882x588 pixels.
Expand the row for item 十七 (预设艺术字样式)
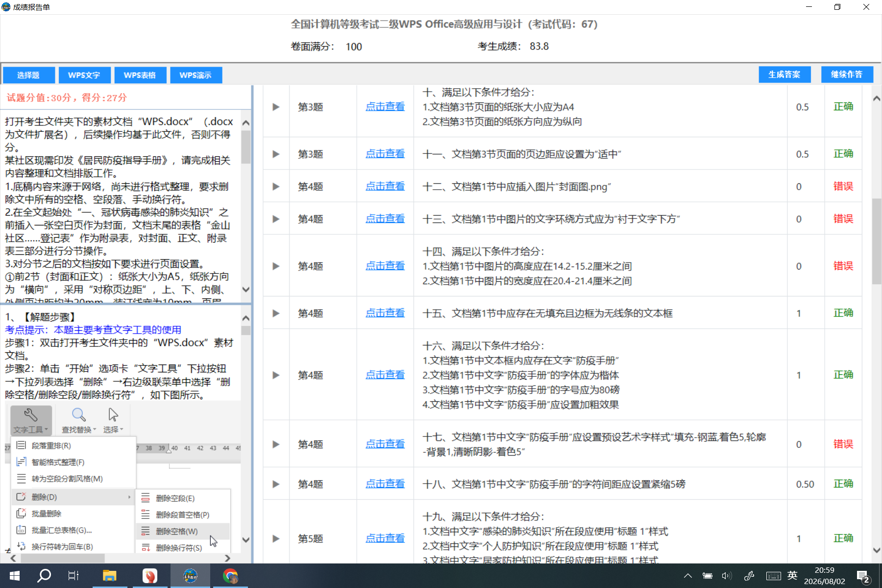point(276,444)
